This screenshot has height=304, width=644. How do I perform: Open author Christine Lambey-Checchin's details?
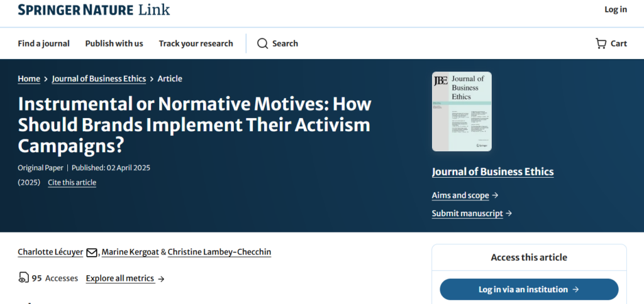pyautogui.click(x=219, y=252)
